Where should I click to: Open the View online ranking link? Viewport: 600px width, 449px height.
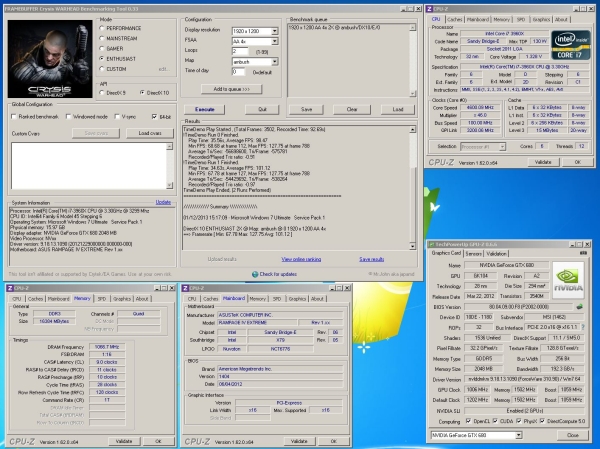pyautogui.click(x=301, y=259)
